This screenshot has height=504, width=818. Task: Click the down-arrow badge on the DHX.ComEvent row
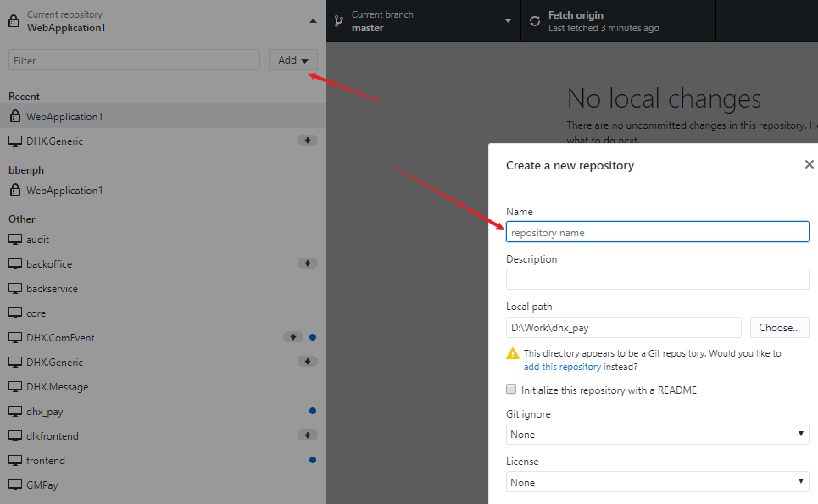point(293,336)
